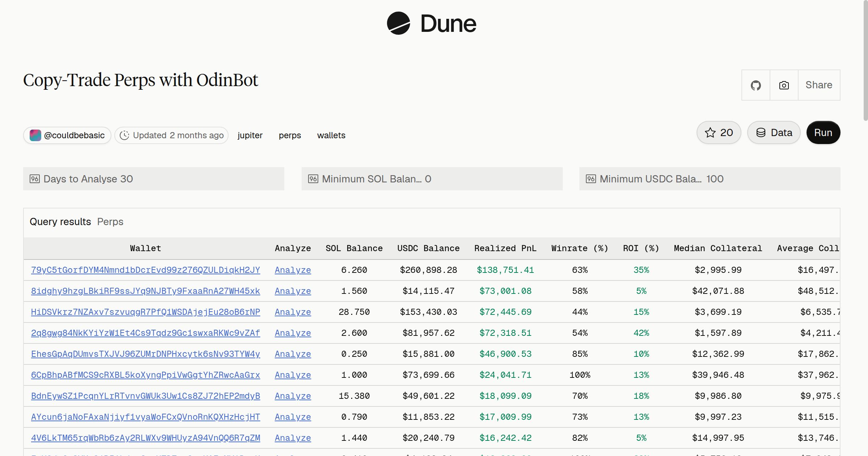The width and height of the screenshot is (868, 456).
Task: Star the dashboard with 20 stars
Action: (x=719, y=132)
